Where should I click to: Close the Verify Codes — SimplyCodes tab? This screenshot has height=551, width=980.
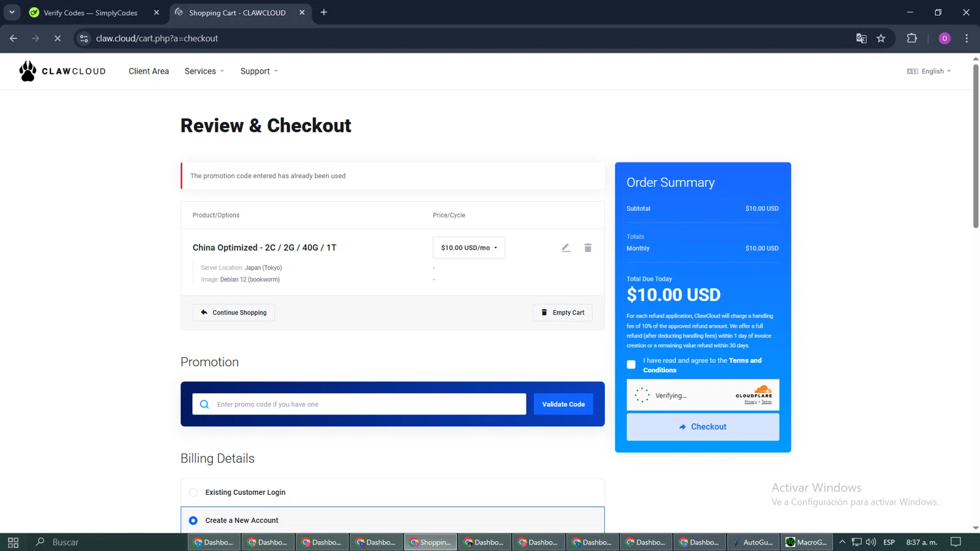(x=156, y=12)
